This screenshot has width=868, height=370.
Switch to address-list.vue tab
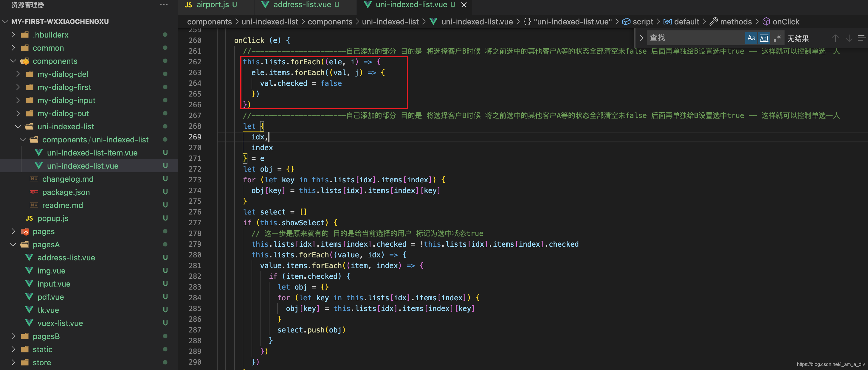point(302,5)
